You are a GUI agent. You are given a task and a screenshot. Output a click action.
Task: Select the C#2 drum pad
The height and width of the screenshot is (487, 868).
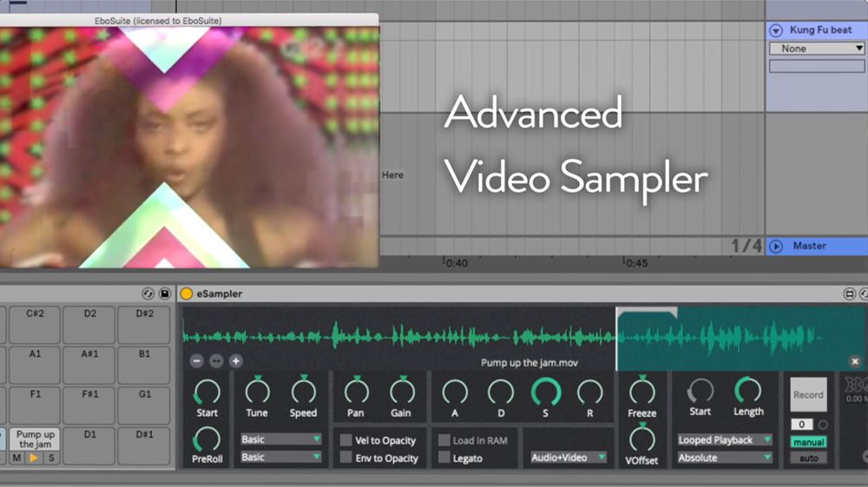pyautogui.click(x=35, y=325)
